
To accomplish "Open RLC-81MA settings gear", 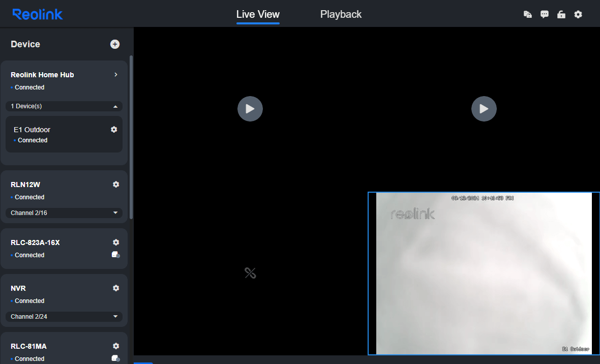I will pos(116,346).
